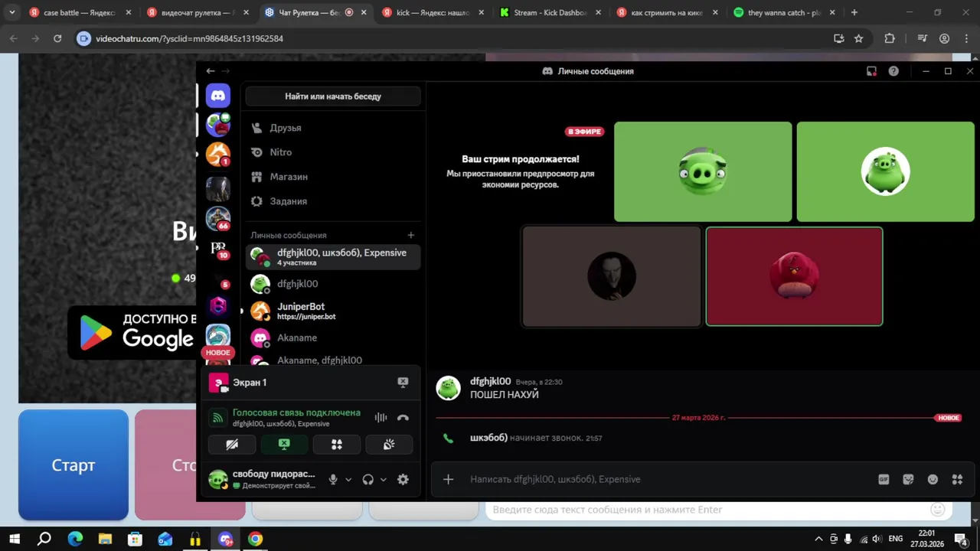Expand headphones output options chevron
Image resolution: width=980 pixels, height=551 pixels.
pyautogui.click(x=384, y=480)
